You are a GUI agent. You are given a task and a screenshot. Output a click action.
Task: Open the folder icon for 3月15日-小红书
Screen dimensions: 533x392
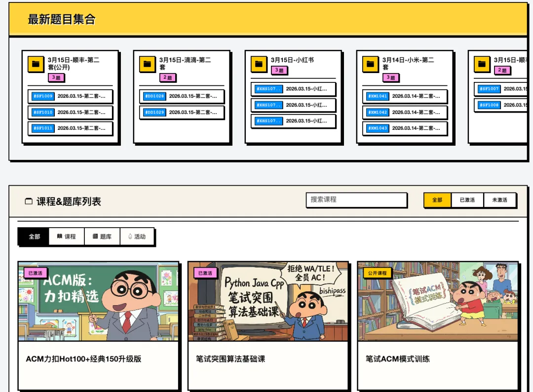coord(259,64)
